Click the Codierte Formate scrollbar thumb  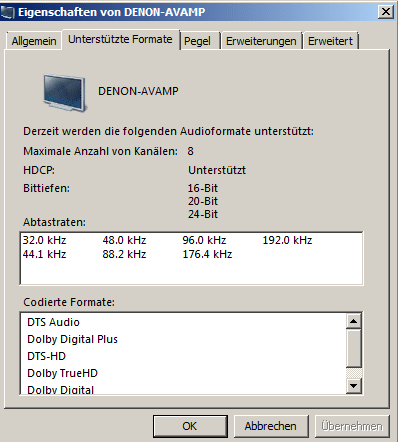tap(354, 348)
